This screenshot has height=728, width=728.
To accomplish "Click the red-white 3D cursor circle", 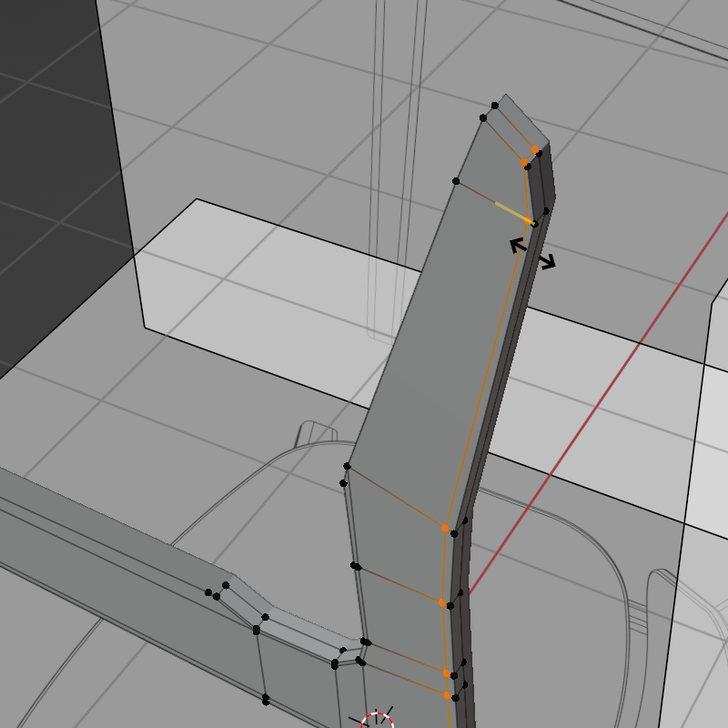I will pos(377,721).
